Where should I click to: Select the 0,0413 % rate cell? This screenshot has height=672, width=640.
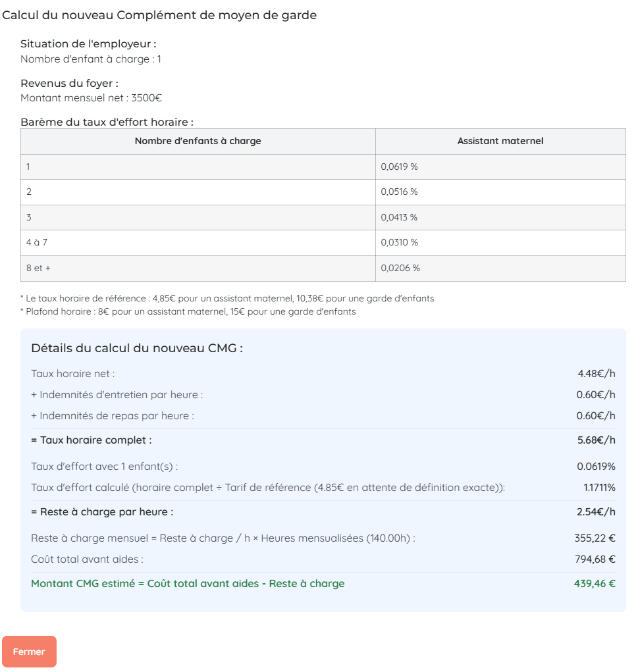click(400, 217)
